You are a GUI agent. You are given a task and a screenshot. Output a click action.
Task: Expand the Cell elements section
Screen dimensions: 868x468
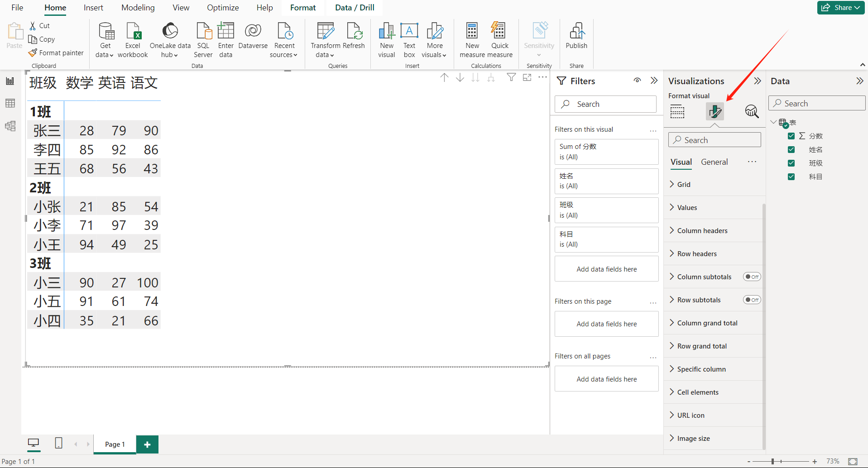click(697, 392)
